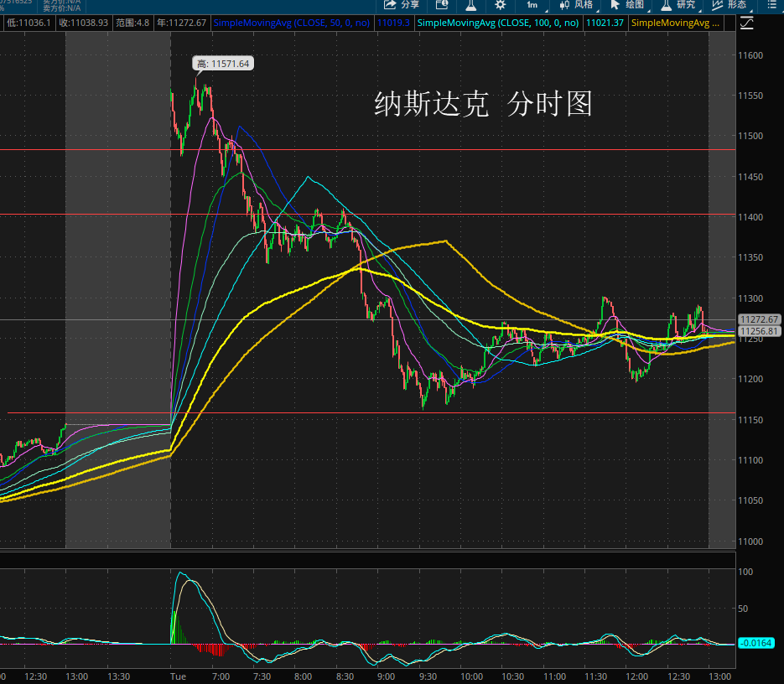Viewport: 784px width, 684px height.
Task: Select SimpleMovingAvg (CLOSE, 50, 0, no) label
Action: pos(292,23)
